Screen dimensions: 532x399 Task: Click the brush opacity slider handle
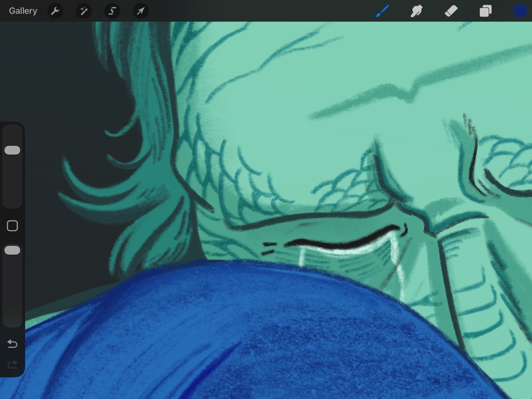[12, 250]
